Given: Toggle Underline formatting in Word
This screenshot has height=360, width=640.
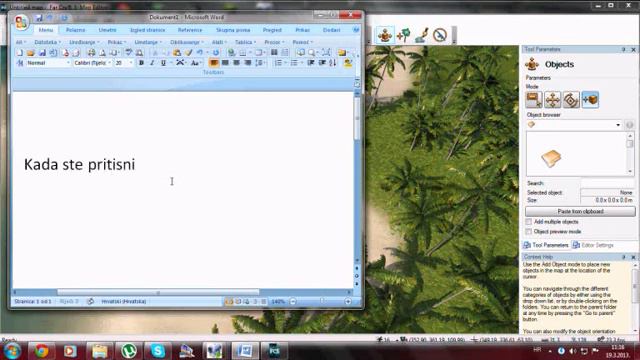Looking at the screenshot, I should [163, 63].
